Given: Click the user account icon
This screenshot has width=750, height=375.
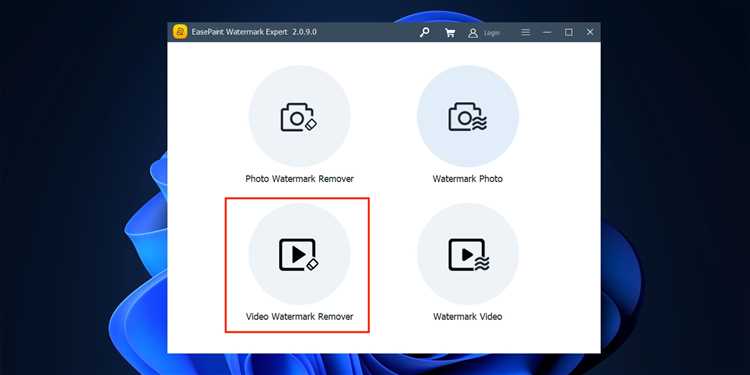Looking at the screenshot, I should (473, 33).
